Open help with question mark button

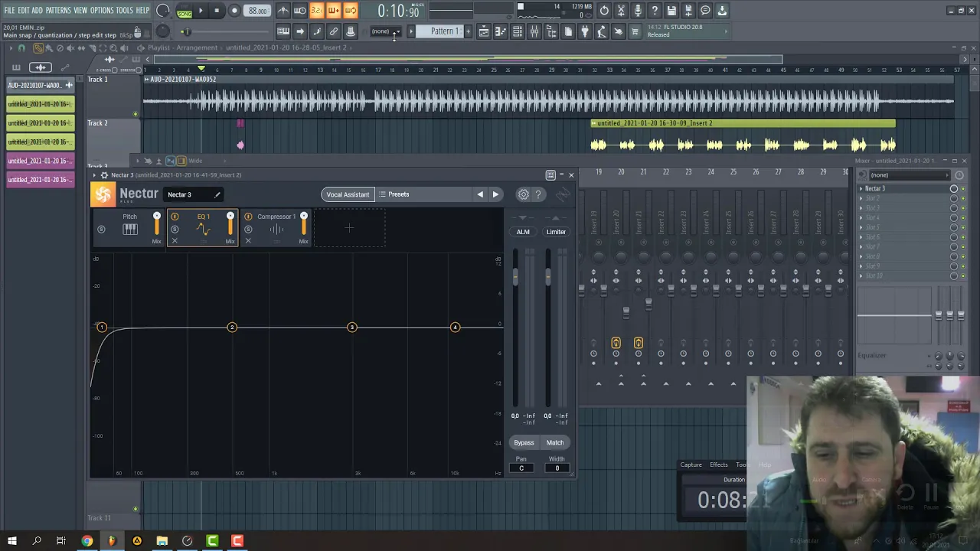pos(655,11)
